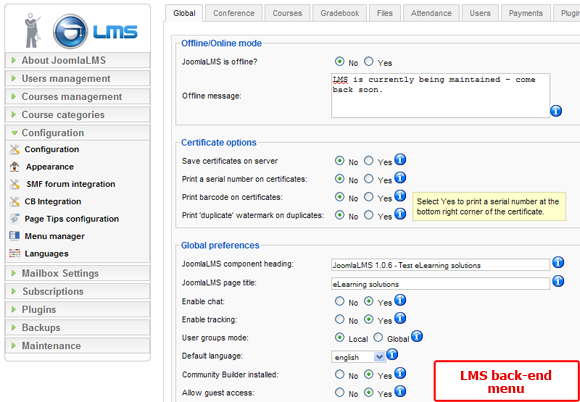Click info icon beside component heading field
This screenshot has height=402, width=580.
(x=558, y=263)
